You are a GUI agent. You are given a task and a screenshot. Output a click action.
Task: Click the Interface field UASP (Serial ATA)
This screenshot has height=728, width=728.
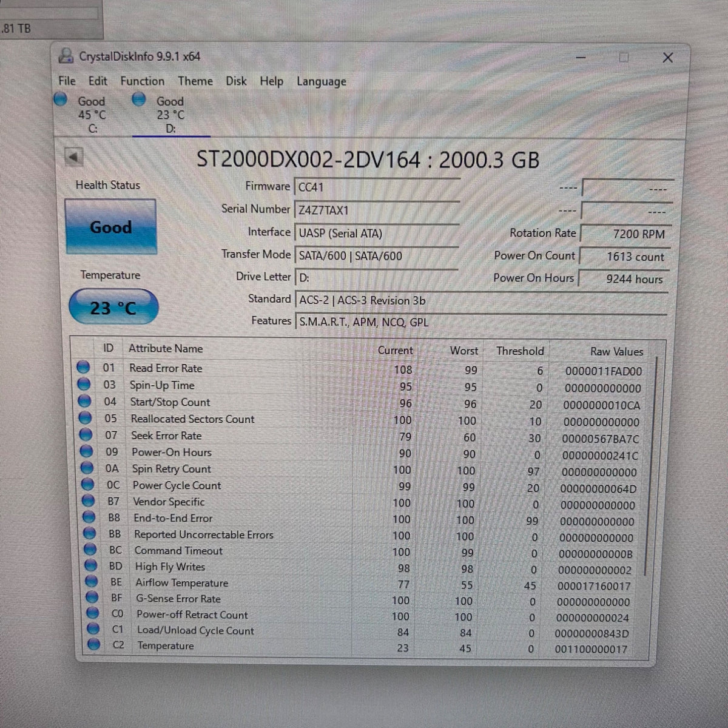click(x=377, y=234)
